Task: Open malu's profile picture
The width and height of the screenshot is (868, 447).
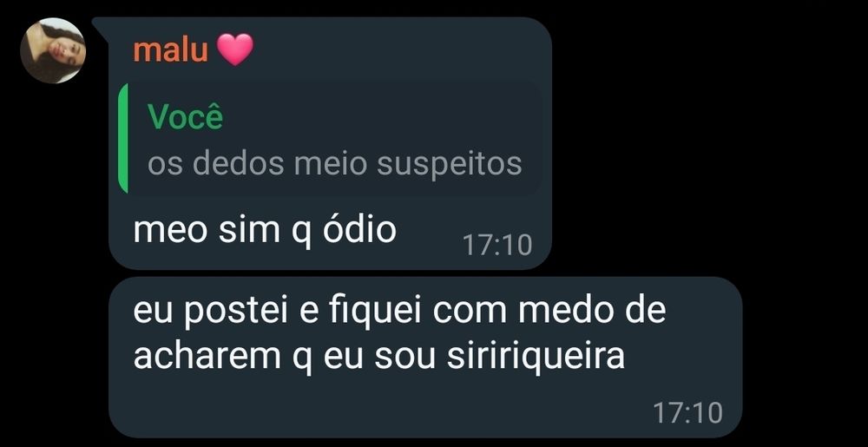Action: 53,50
